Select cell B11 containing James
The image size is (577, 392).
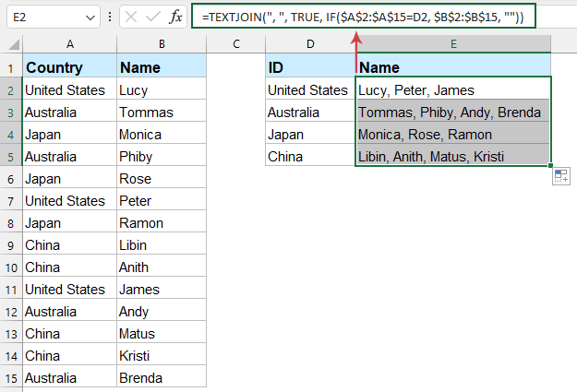[x=162, y=287]
